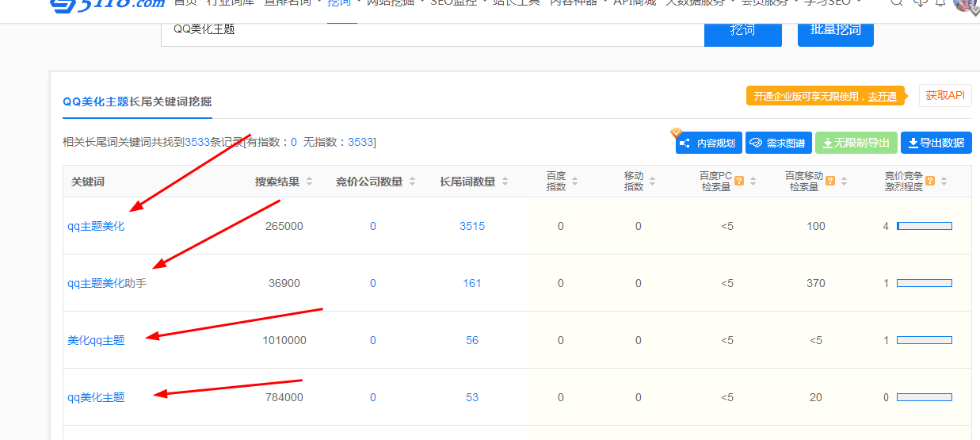Screen dimensions: 980x440
Task: Open the qq主题美化助手 keyword link
Action: tap(107, 283)
